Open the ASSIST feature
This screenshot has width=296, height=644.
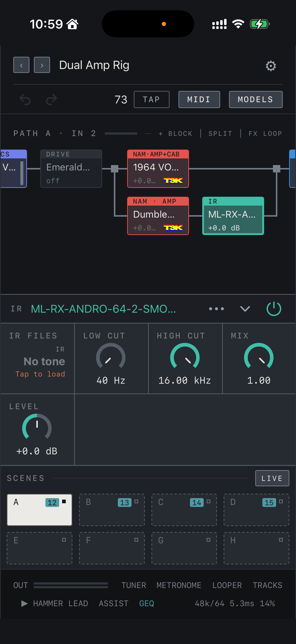tap(114, 603)
